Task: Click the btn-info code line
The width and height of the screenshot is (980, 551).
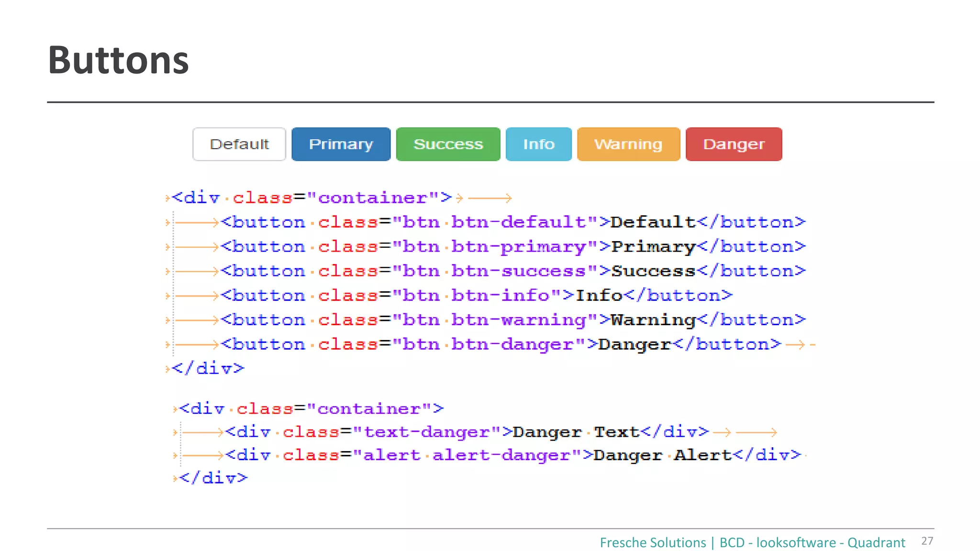Action: pos(476,295)
